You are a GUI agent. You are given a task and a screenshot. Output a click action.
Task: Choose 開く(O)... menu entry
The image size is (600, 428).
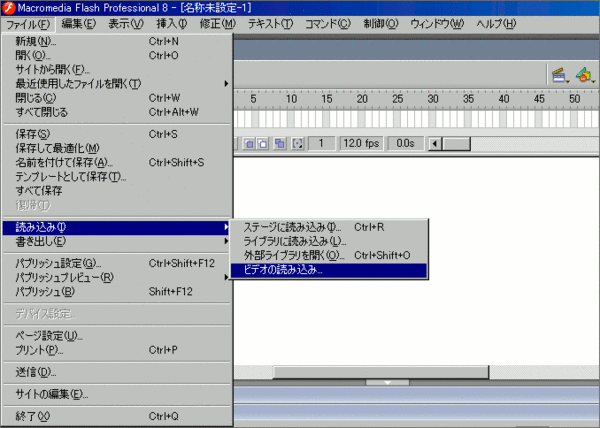[x=117, y=55]
